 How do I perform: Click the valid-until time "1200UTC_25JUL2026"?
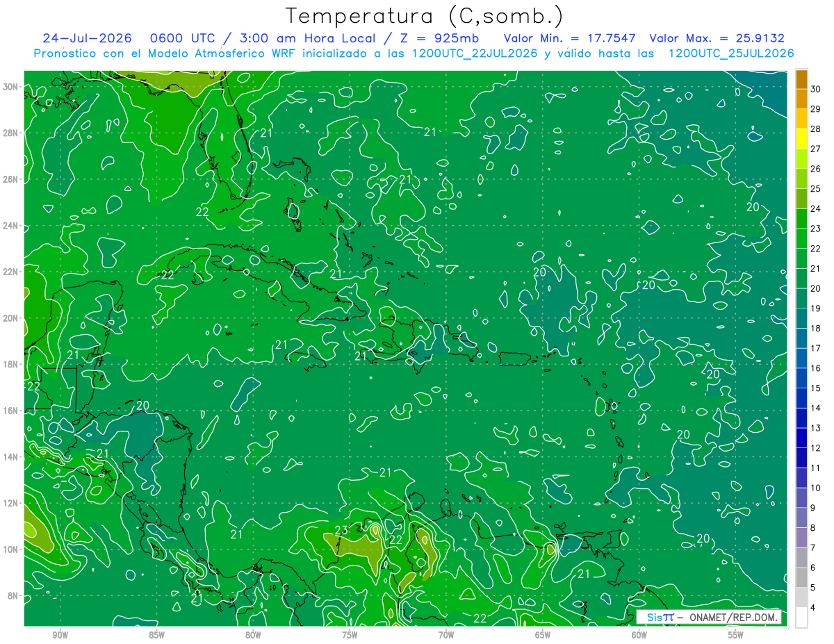click(x=731, y=53)
